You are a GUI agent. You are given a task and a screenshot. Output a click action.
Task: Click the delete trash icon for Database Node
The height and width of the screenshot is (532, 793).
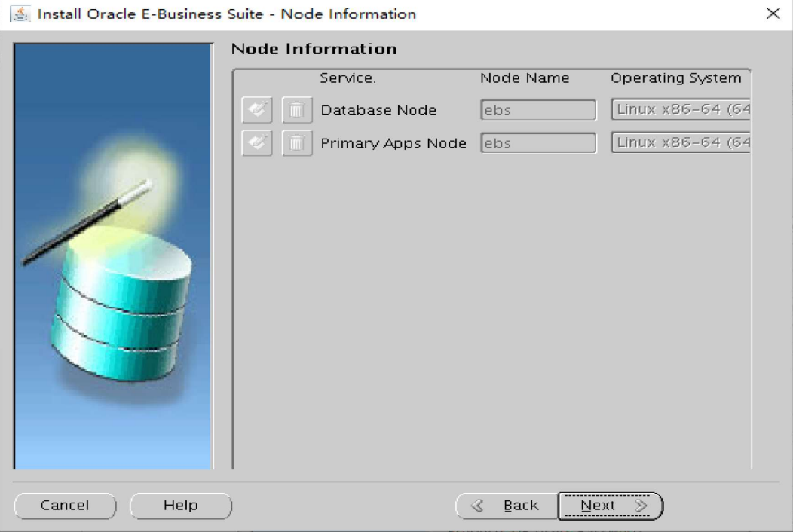(297, 110)
